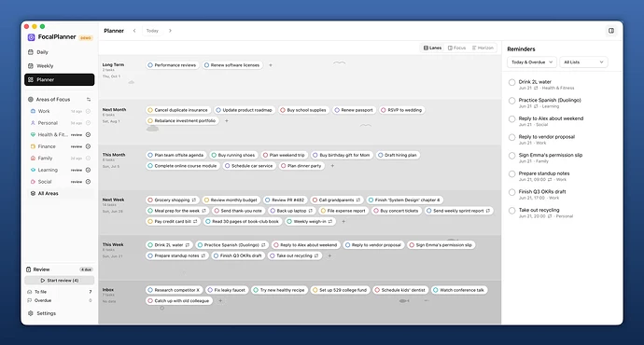Select the Planner item in sidebar
Screen dimensions: 644x345
pyautogui.click(x=59, y=79)
